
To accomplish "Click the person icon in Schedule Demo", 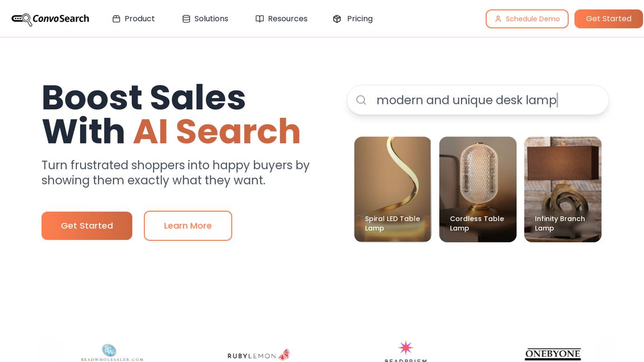I will click(x=498, y=19).
